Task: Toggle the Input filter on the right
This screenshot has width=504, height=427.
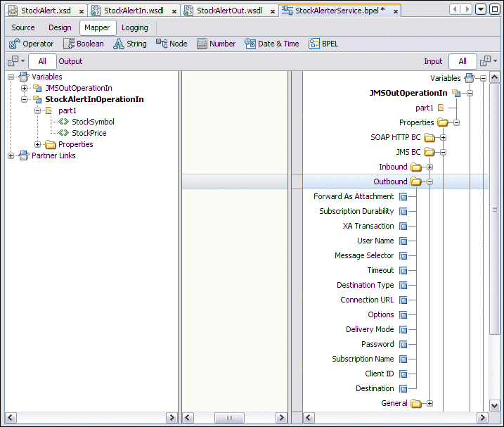Action: click(x=433, y=61)
